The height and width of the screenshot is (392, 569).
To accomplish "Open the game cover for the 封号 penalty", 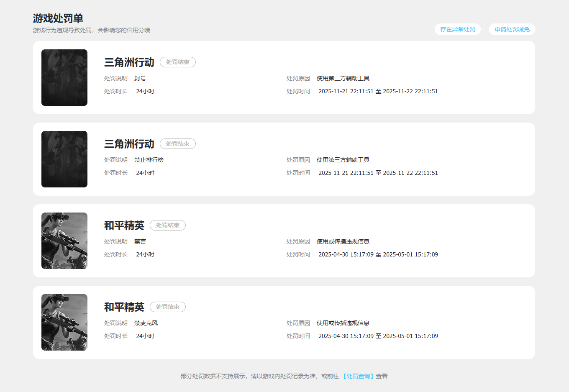I will 64,77.
